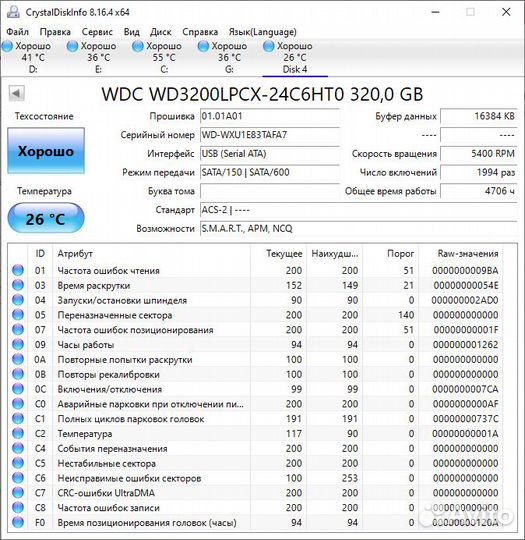The width and height of the screenshot is (525, 540).
Task: Select the Частота ошибок чтения row
Action: pos(256,270)
